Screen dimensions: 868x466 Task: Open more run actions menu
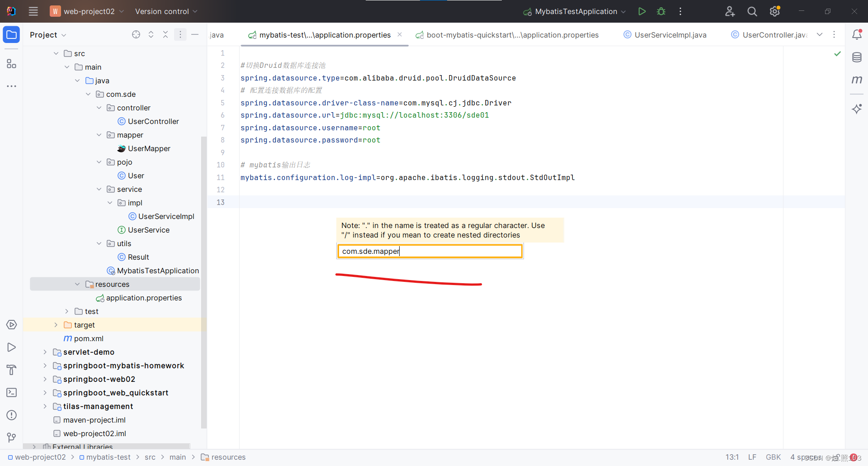(x=680, y=11)
